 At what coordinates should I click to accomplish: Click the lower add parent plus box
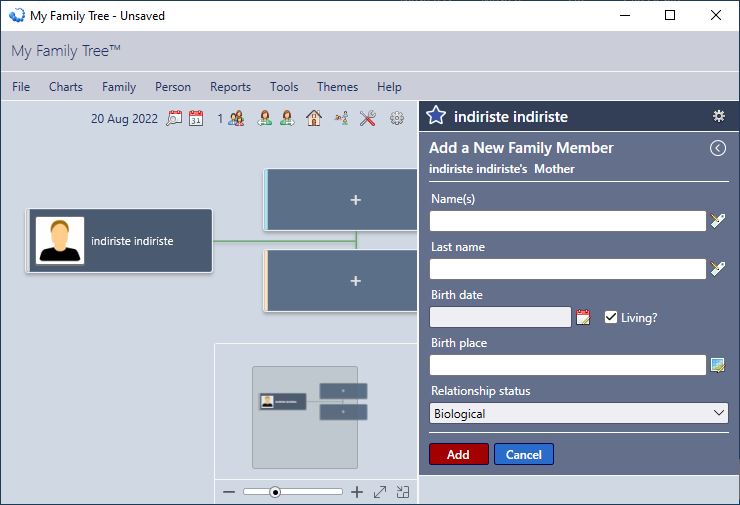(x=341, y=281)
